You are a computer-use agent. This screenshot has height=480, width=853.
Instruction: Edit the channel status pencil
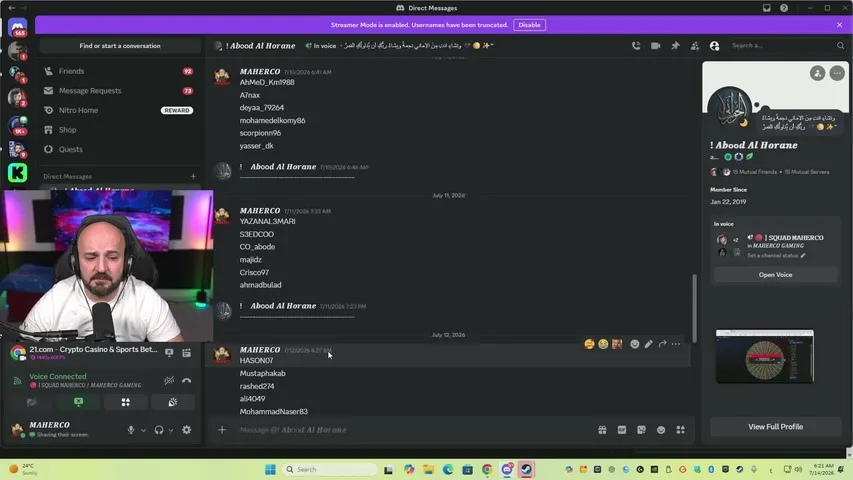[803, 255]
